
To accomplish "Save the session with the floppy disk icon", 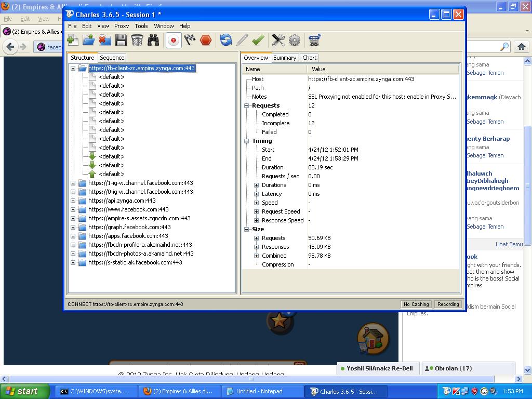I will tap(121, 41).
